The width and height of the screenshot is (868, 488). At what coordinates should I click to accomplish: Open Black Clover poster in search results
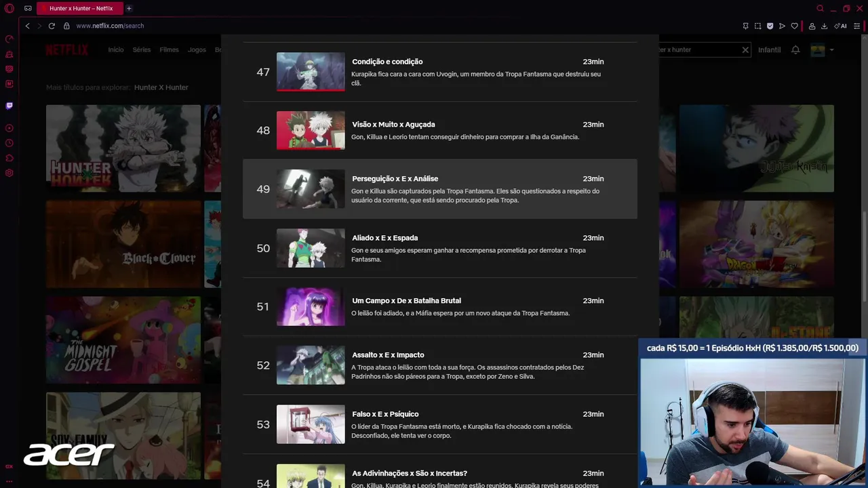pos(123,244)
